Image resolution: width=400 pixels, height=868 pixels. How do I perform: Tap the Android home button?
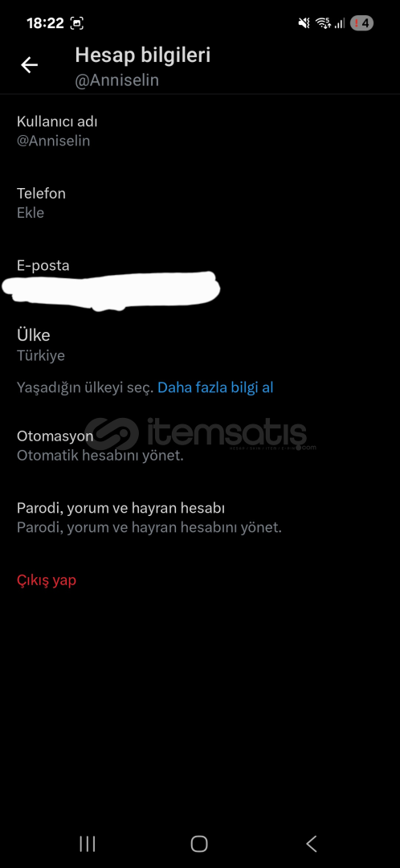pyautogui.click(x=199, y=844)
